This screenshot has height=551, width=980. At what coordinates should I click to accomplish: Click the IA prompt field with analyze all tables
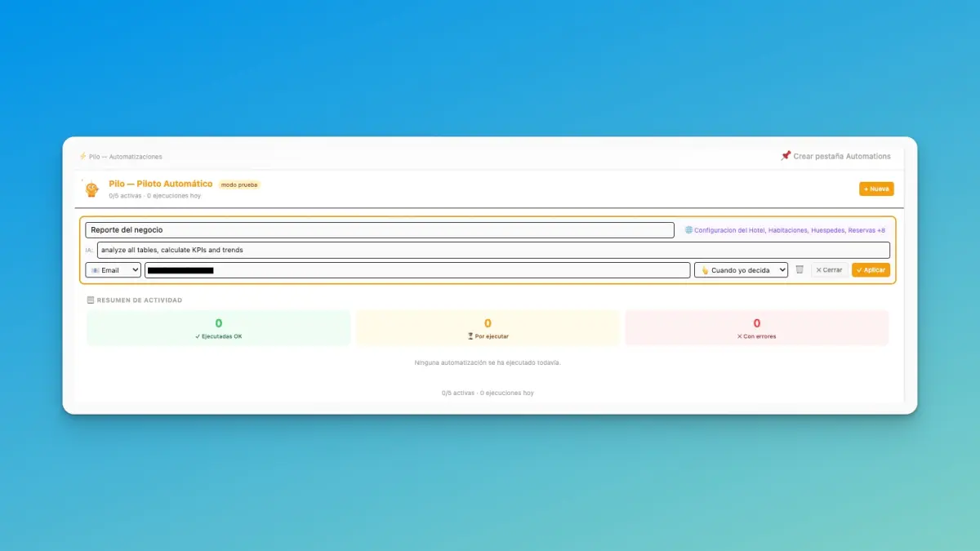click(493, 250)
